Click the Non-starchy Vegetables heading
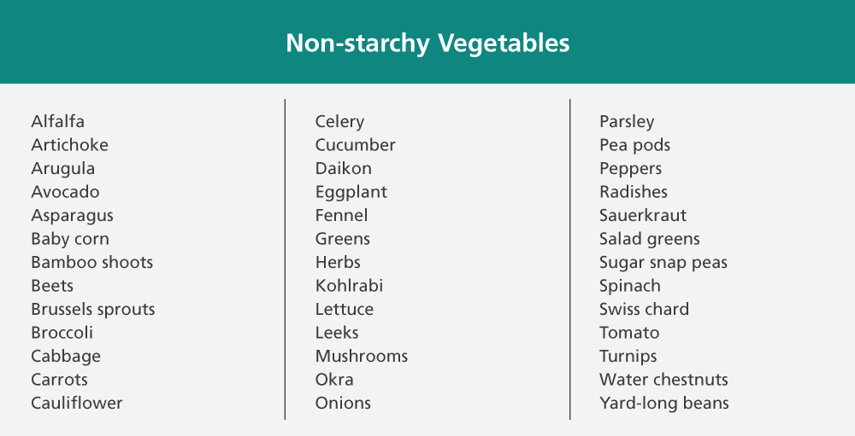855x436 pixels. click(x=428, y=43)
